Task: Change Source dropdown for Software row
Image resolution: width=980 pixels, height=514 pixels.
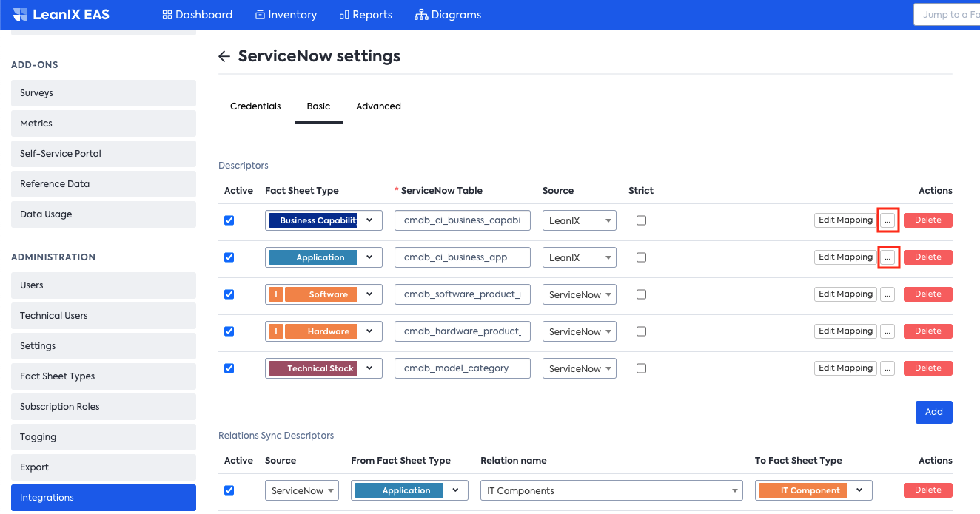Action: [580, 294]
